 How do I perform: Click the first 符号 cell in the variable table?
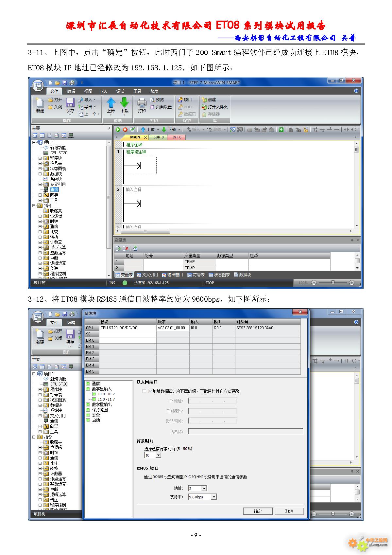point(163,262)
